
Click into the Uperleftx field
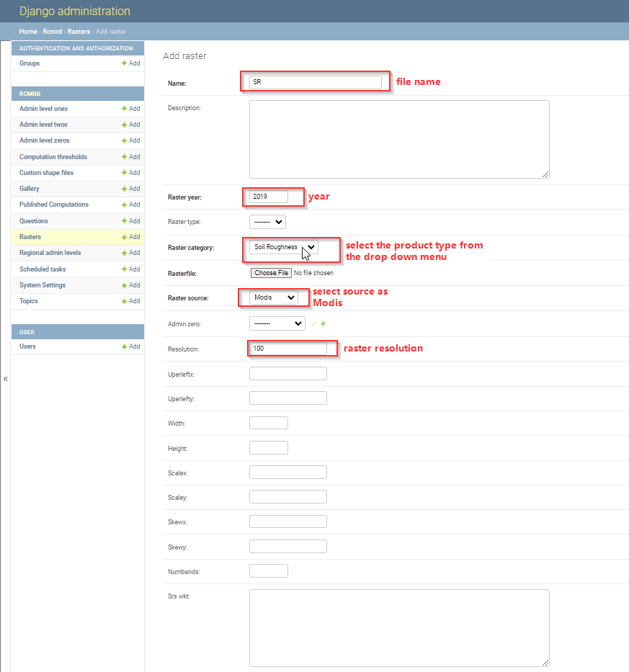click(288, 373)
